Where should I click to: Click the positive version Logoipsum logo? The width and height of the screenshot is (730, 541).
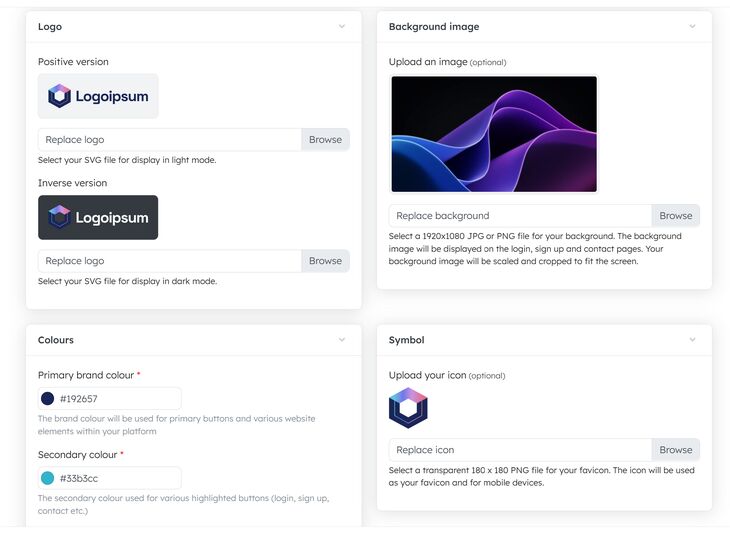98,96
